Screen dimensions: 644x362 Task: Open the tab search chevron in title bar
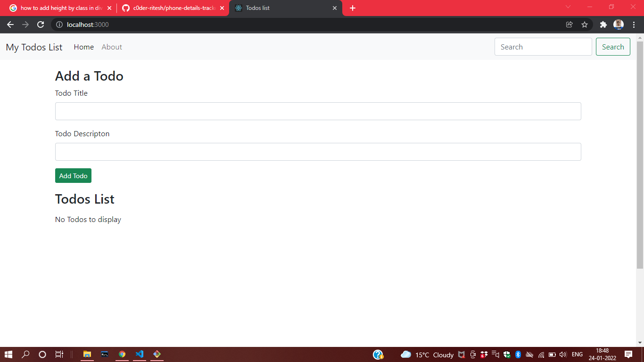pyautogui.click(x=568, y=7)
